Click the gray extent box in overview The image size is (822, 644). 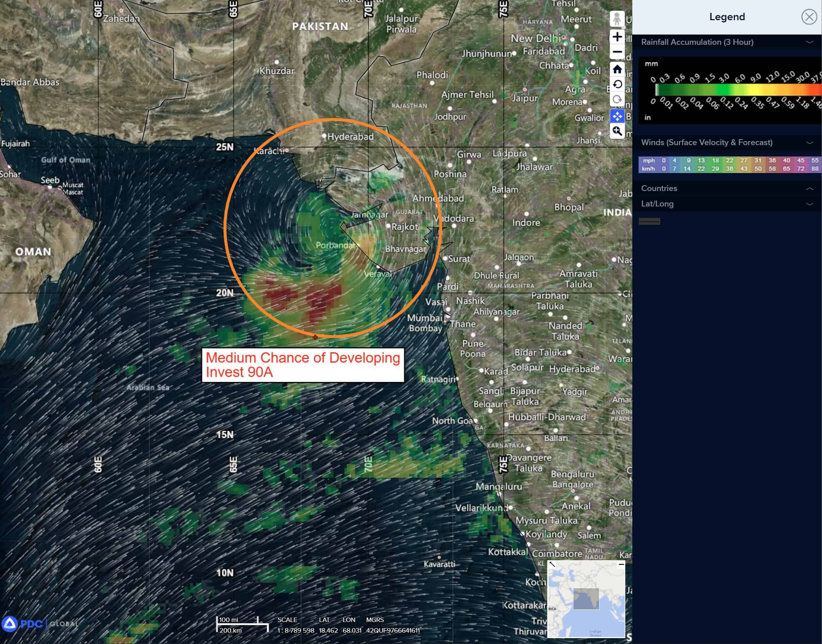click(586, 598)
